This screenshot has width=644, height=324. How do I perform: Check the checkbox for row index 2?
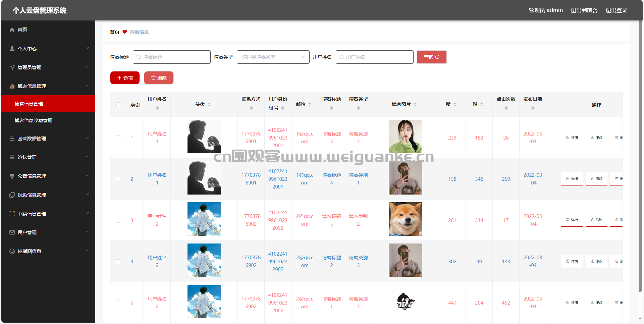point(118,179)
